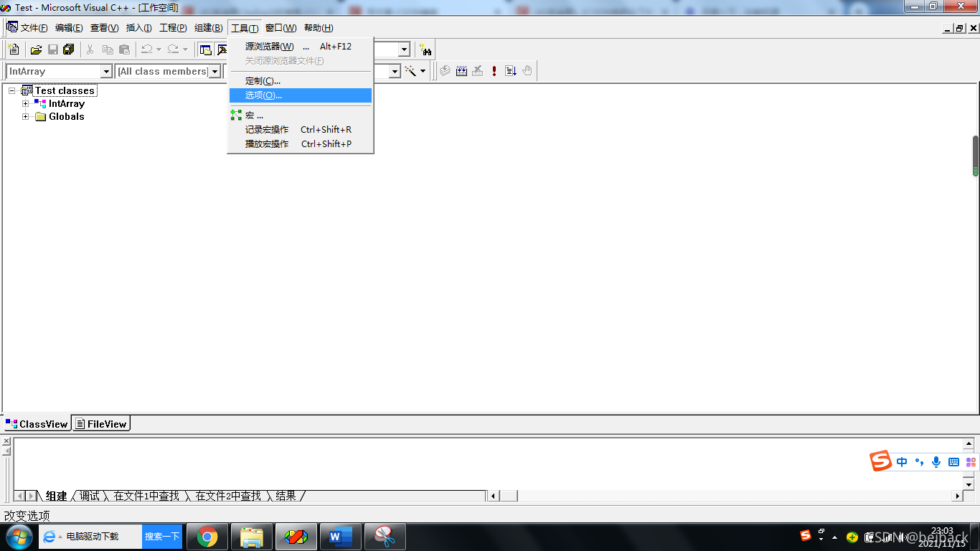
Task: Click the WizardBar wand action icon
Action: coord(410,71)
